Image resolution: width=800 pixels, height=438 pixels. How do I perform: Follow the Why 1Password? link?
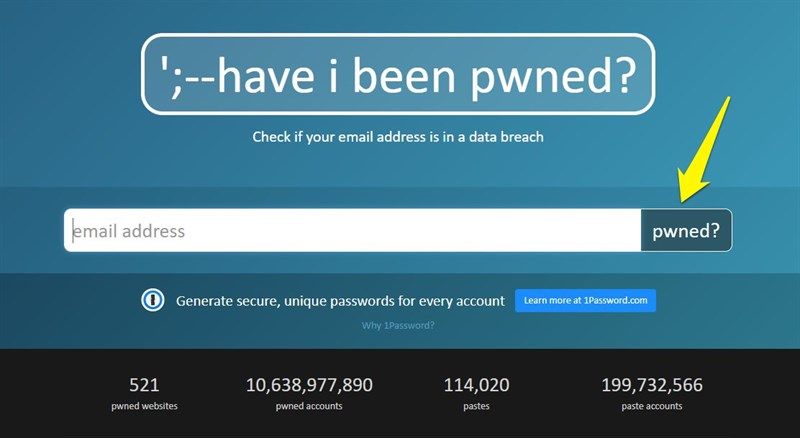click(x=398, y=326)
